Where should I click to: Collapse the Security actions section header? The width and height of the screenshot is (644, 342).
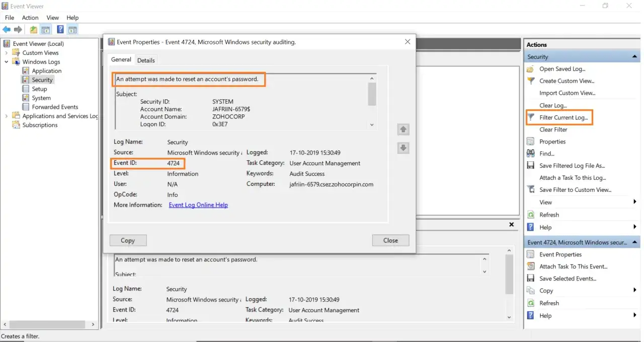click(x=634, y=57)
